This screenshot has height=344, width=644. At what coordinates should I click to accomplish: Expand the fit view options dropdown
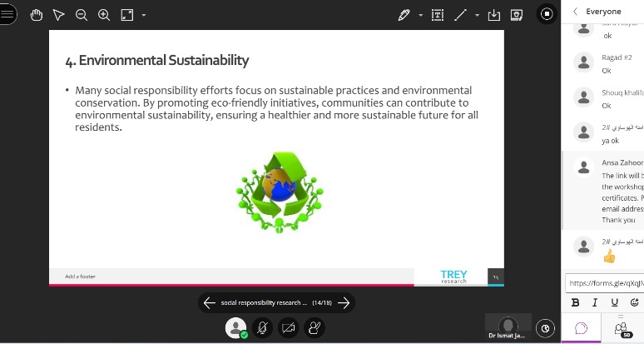click(144, 15)
